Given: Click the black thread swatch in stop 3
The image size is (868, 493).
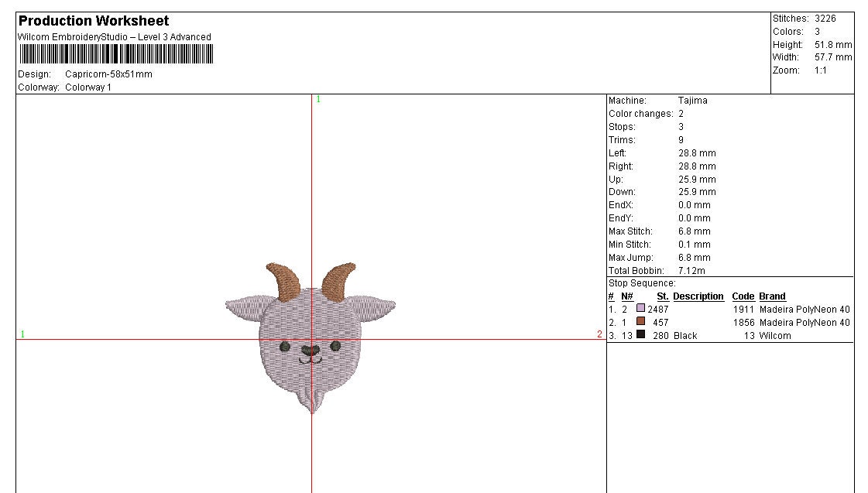Looking at the screenshot, I should [x=639, y=335].
